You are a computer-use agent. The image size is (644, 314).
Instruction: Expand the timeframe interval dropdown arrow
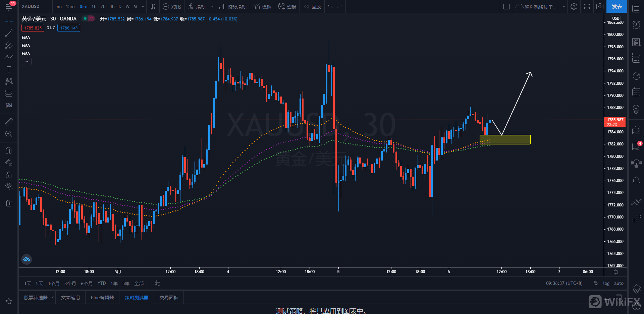pyautogui.click(x=143, y=6)
